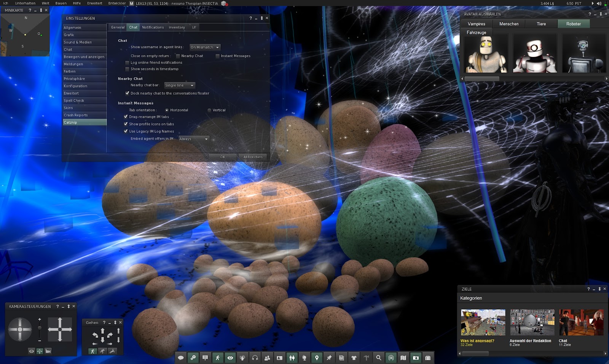Screen dimensions: 609x364
Task: Open the chat bubble icon in bottom toolbar
Action: [181, 358]
